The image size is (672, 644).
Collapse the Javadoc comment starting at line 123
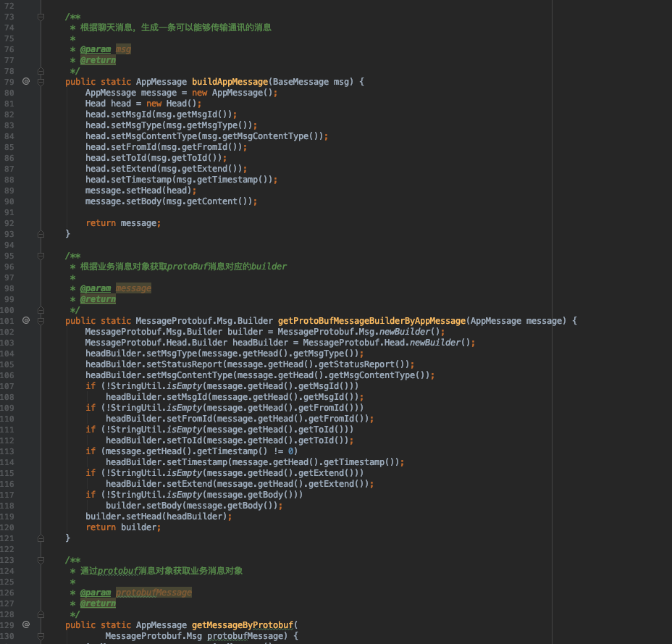(41, 559)
